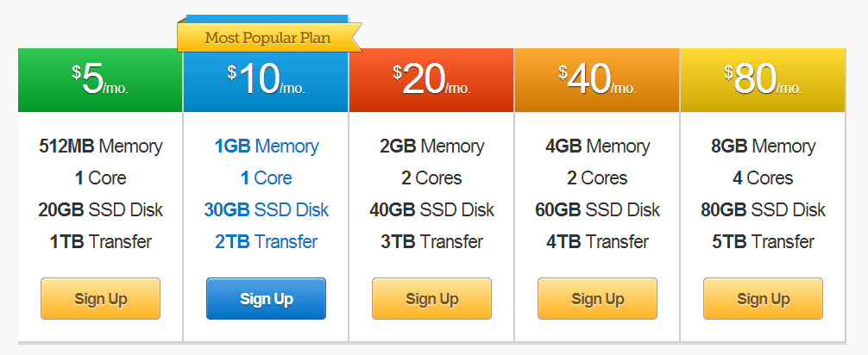
Task: Choose the yellow $80/mo. price header
Action: tap(763, 80)
